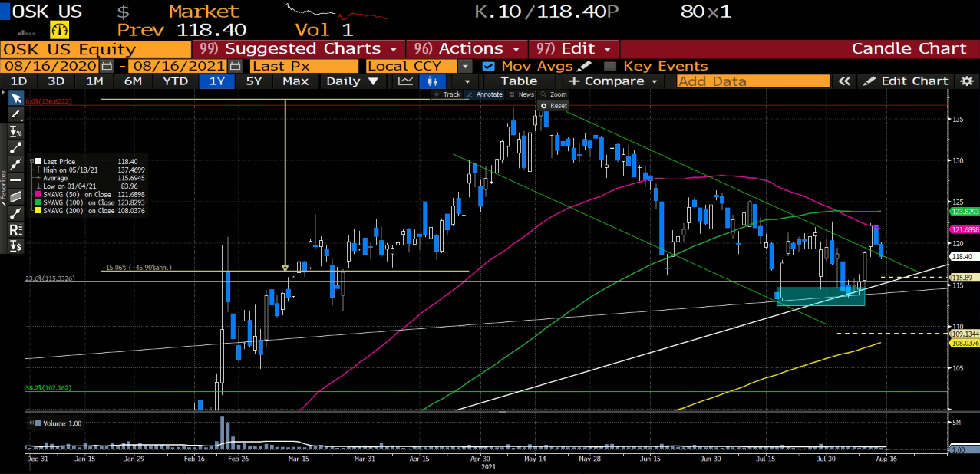Click the Edit Chart button
This screenshot has width=980, height=474.
(x=907, y=81)
